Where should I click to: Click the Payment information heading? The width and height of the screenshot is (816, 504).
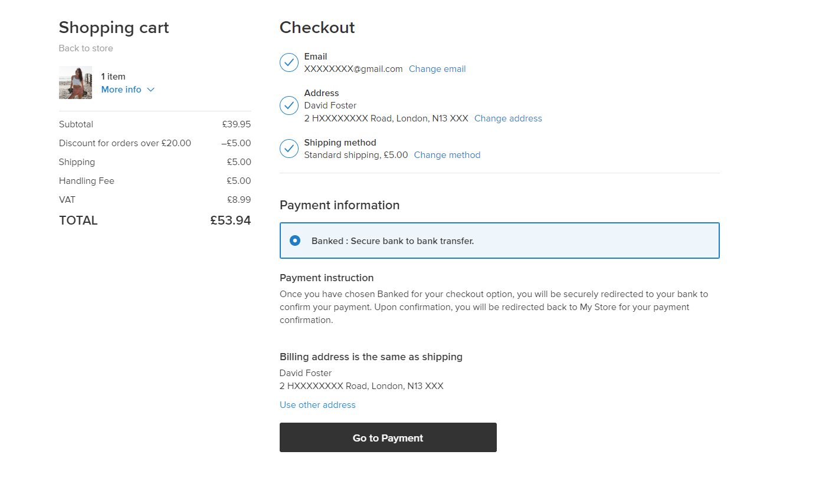click(x=339, y=205)
